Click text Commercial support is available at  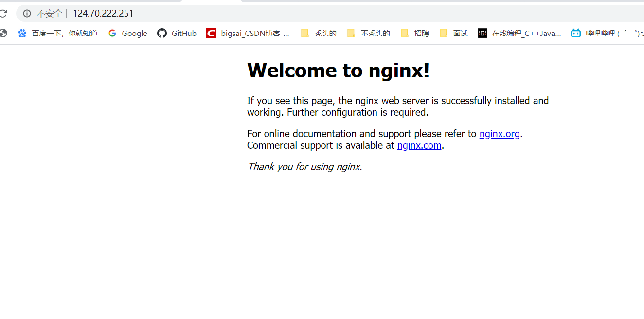[x=321, y=145]
